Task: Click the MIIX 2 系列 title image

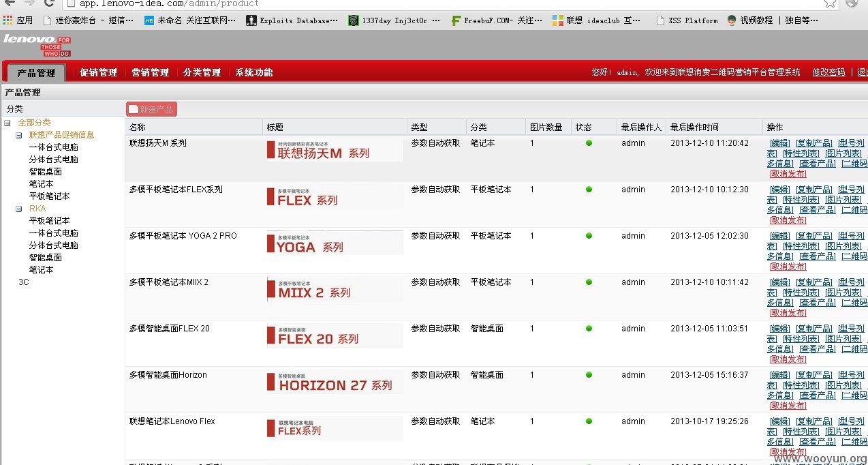Action: [335, 289]
